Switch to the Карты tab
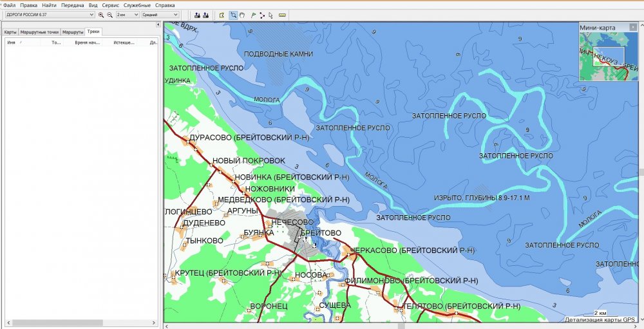The width and height of the screenshot is (644, 329). [10, 32]
